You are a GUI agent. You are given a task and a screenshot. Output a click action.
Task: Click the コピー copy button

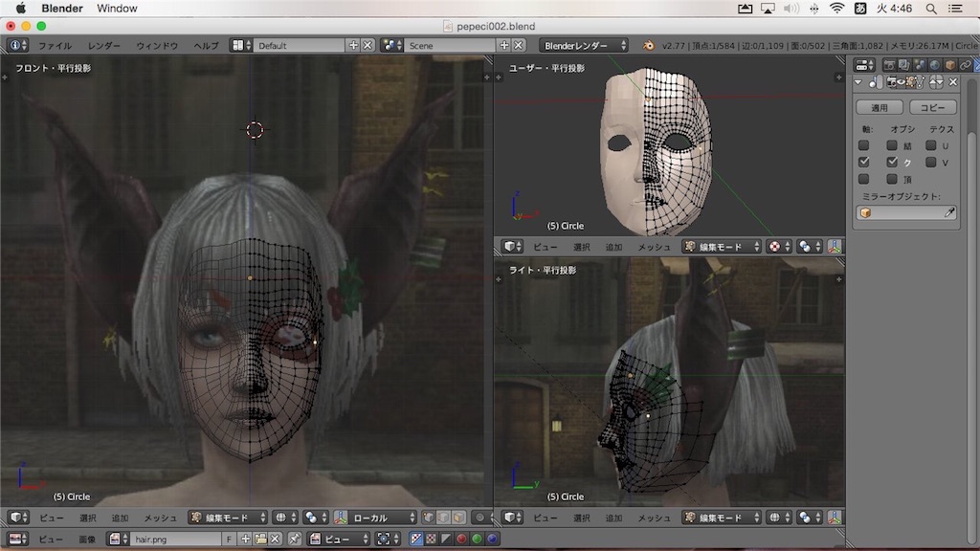932,107
